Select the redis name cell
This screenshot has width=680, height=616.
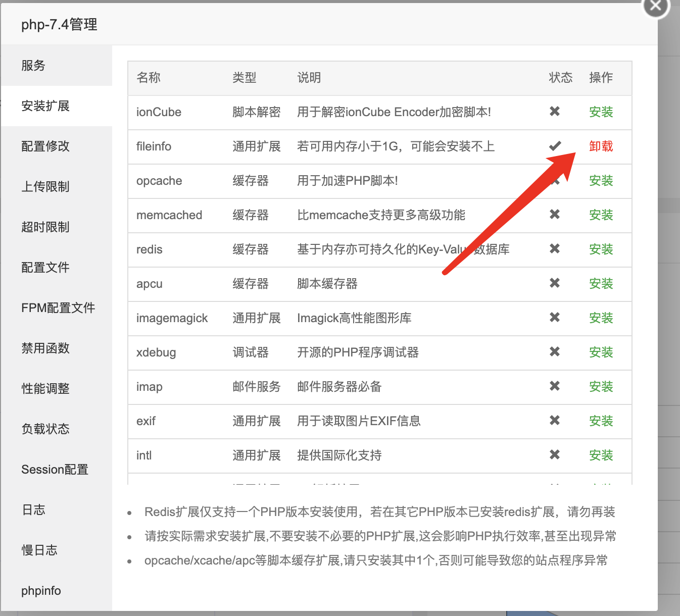[150, 249]
